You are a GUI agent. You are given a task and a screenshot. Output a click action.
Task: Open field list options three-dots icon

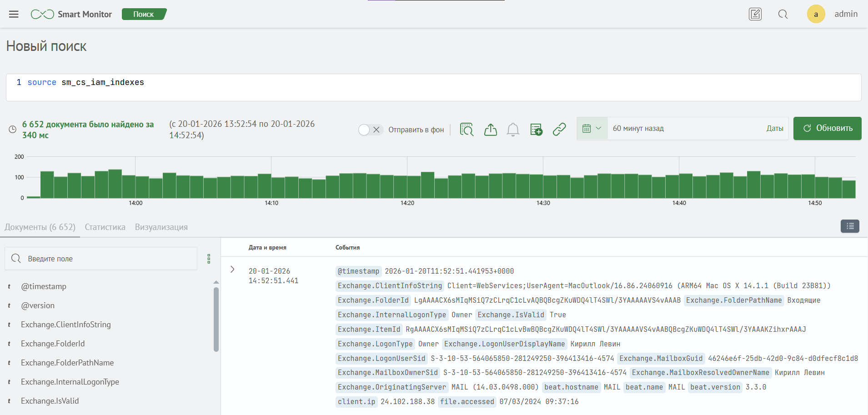[209, 259]
